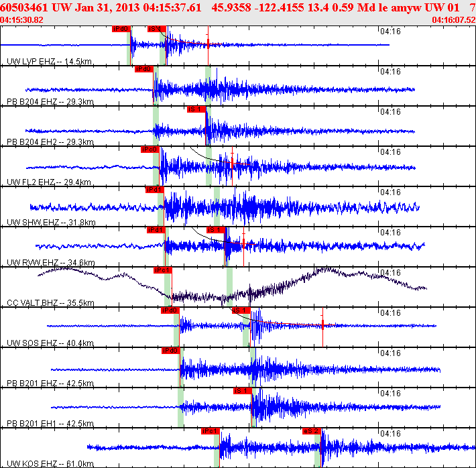
Task: Click the end time 04:16:07.52 in header
Action: 454,20
